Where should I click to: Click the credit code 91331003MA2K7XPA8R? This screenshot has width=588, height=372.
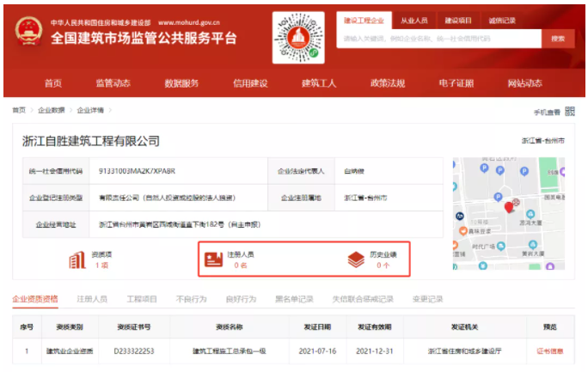pos(137,171)
